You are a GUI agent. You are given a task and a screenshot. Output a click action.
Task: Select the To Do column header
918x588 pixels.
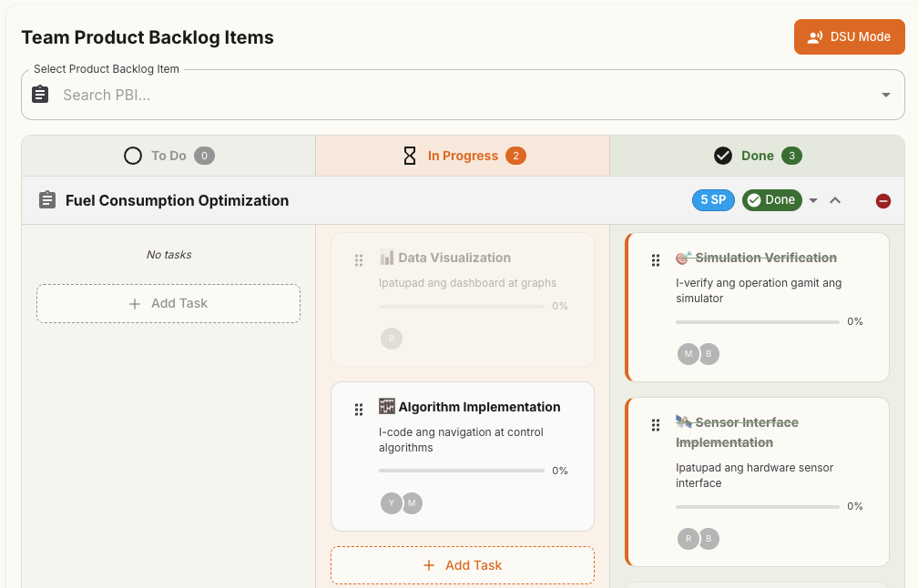click(168, 156)
